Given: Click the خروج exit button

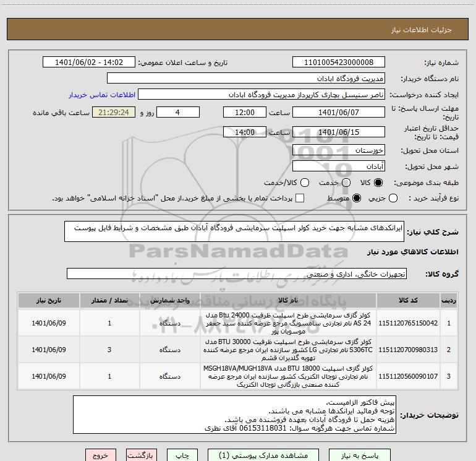Looking at the screenshot, I should coord(101,455).
